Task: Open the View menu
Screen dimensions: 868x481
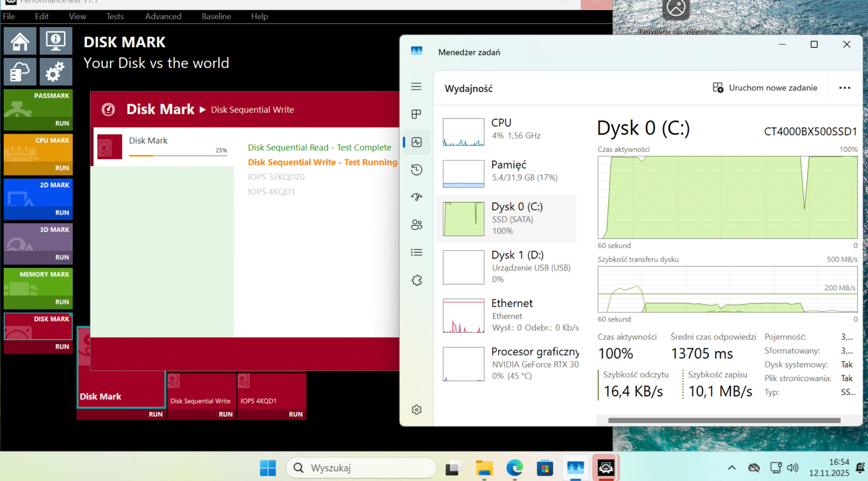Action: point(77,16)
